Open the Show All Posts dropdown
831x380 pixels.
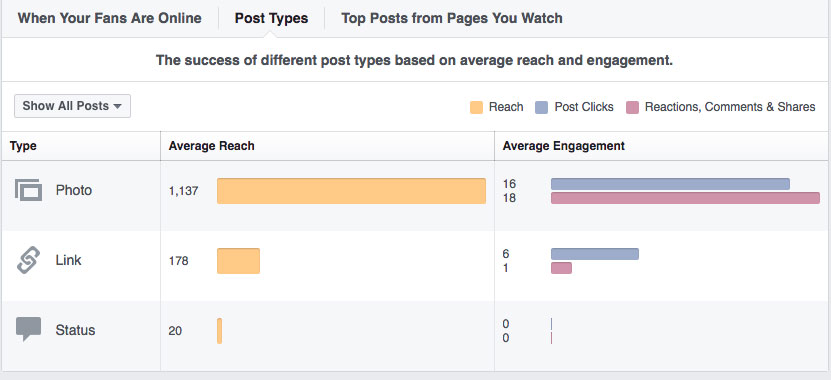click(73, 106)
